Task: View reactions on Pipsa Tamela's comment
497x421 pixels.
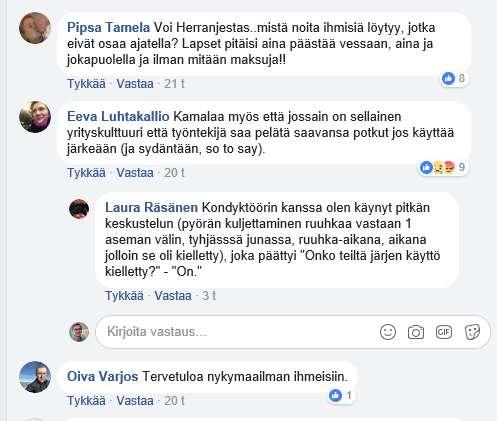Action: point(454,79)
